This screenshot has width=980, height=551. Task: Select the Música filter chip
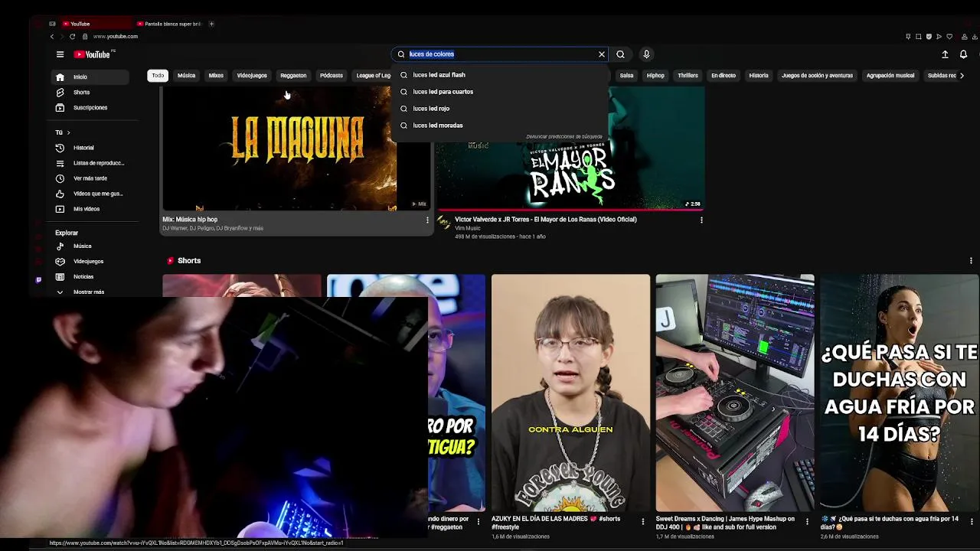[186, 76]
